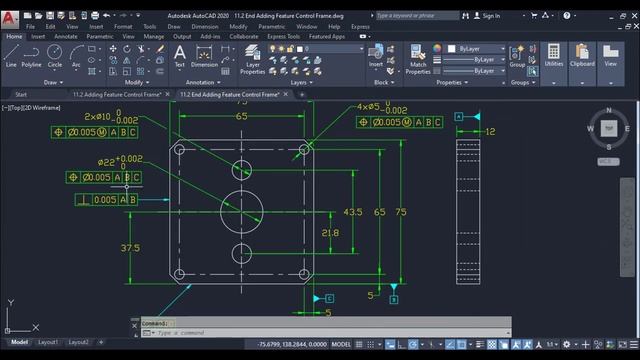Toggle transparency display in status bar

tap(492, 344)
